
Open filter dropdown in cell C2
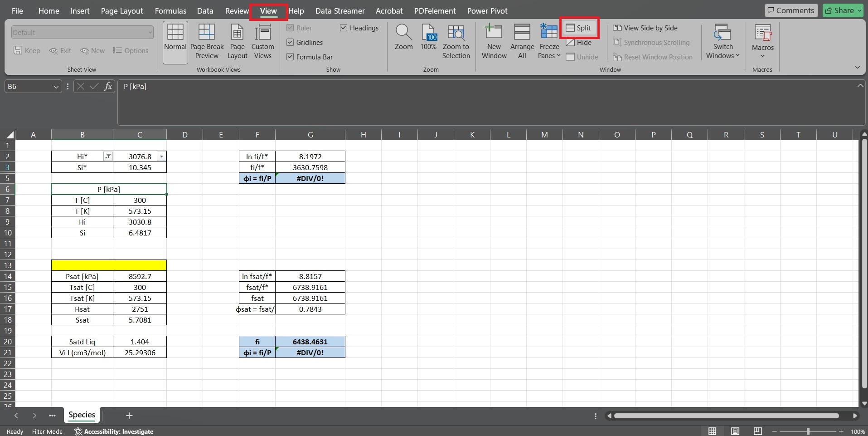click(161, 157)
